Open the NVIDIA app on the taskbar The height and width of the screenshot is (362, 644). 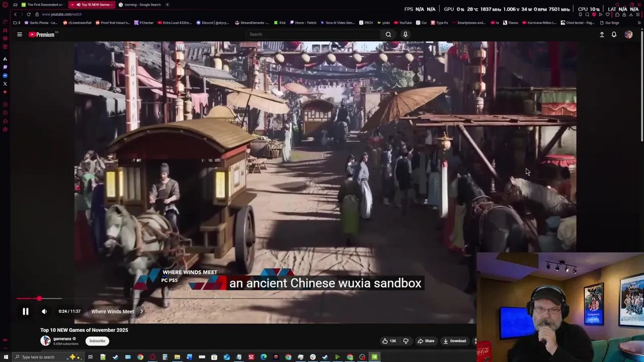(374, 357)
